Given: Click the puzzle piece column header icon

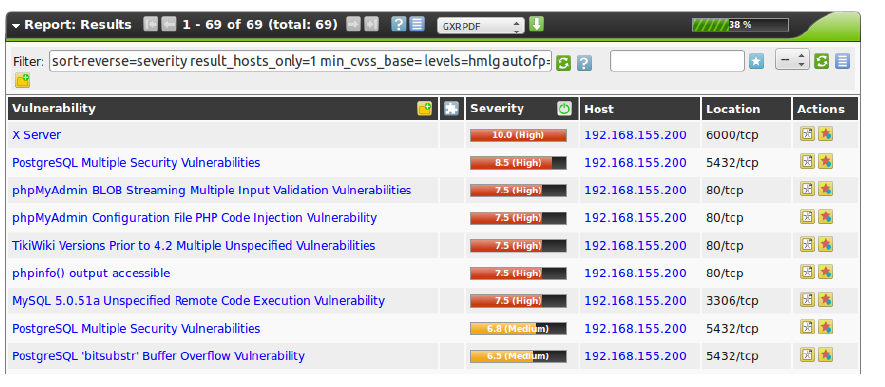Looking at the screenshot, I should pos(451,109).
